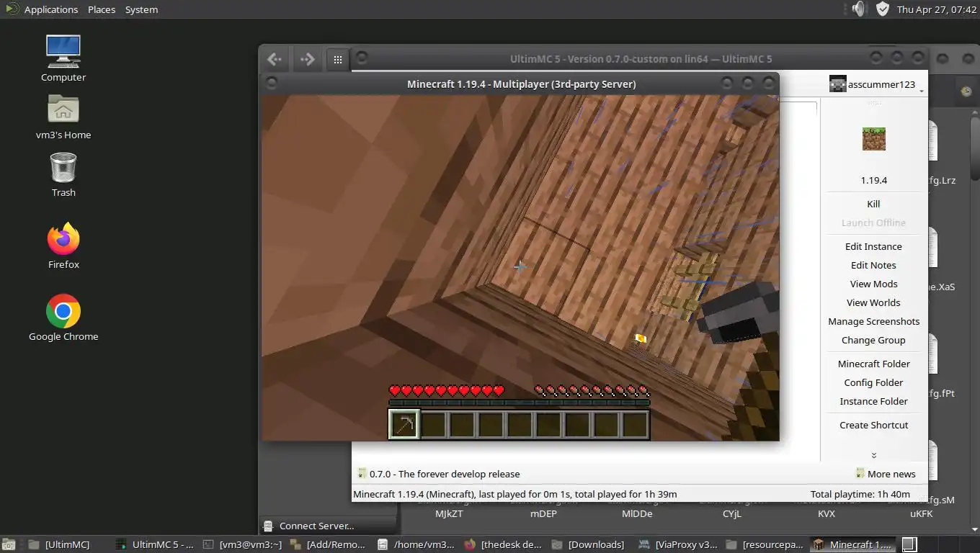Click the news icon beside 0.7.0 release text
The width and height of the screenshot is (980, 553).
(x=362, y=473)
